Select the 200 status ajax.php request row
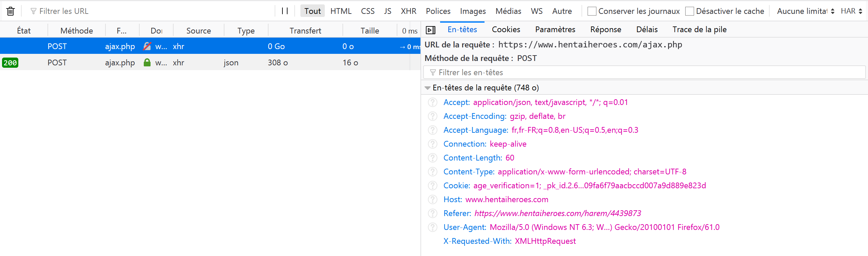This screenshot has width=868, height=256. click(203, 63)
